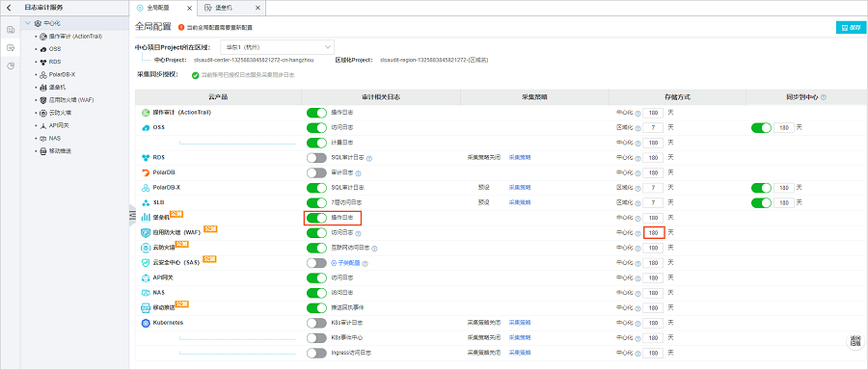Enable the K8s审计日志 switch
The height and width of the screenshot is (370, 868).
(316, 323)
